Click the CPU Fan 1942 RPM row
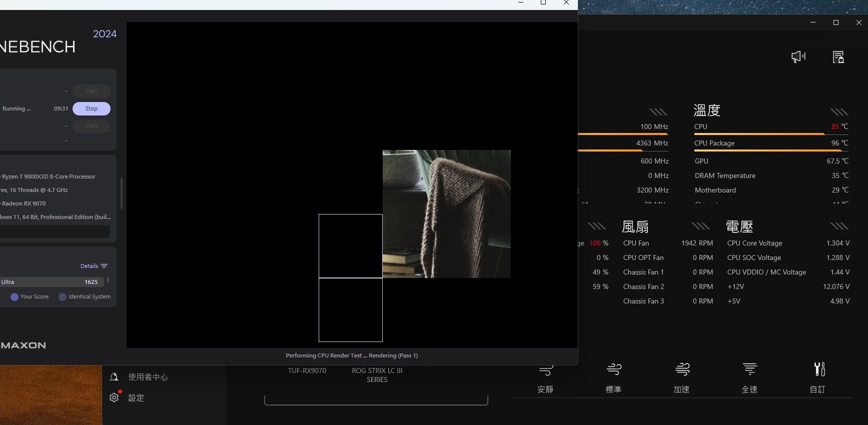868x425 pixels. click(x=668, y=243)
